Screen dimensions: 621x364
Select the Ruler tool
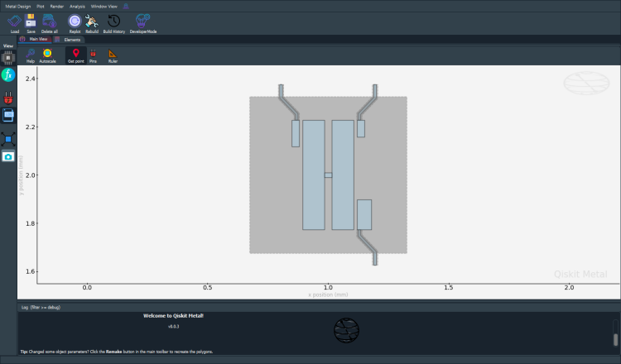pyautogui.click(x=113, y=55)
